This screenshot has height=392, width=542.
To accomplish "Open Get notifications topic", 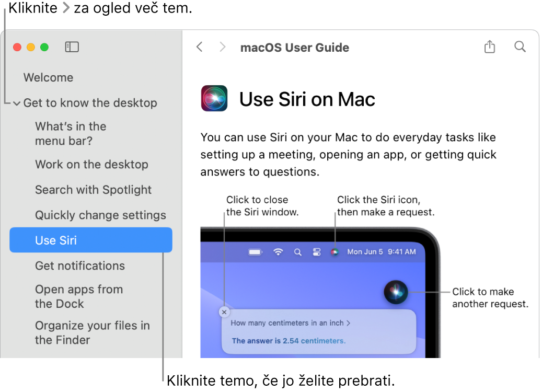I will pos(80,266).
